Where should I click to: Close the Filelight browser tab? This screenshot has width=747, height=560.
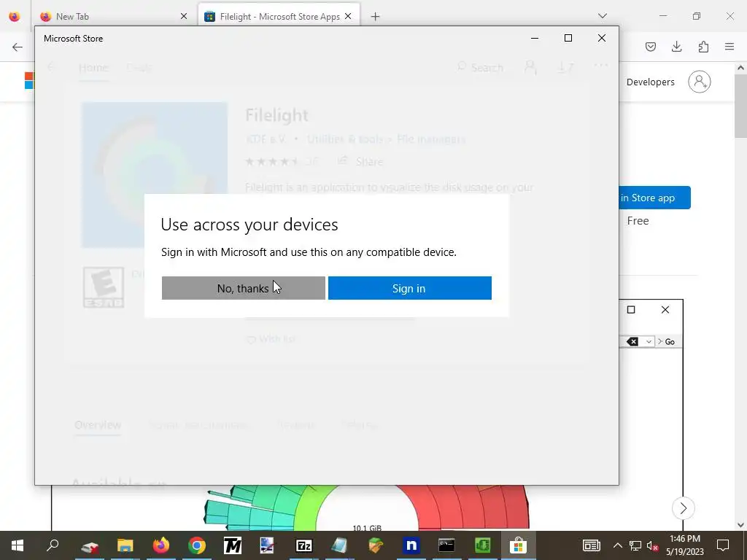[348, 17]
